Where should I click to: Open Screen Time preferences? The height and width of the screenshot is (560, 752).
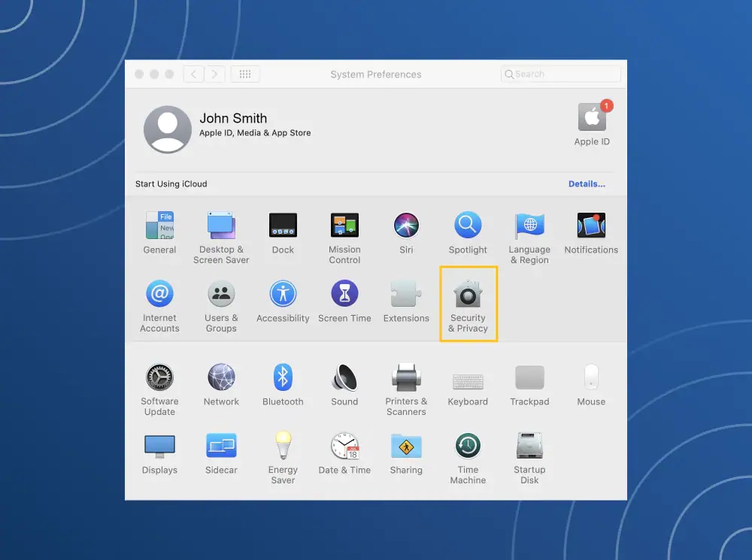pos(344,301)
